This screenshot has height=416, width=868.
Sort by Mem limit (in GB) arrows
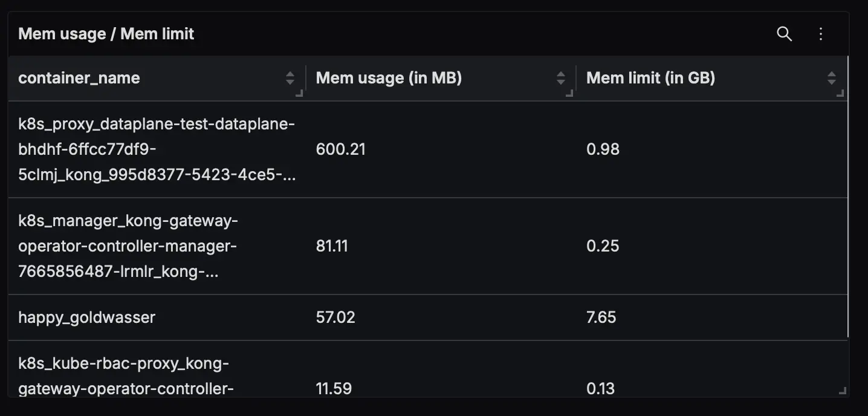(832, 78)
